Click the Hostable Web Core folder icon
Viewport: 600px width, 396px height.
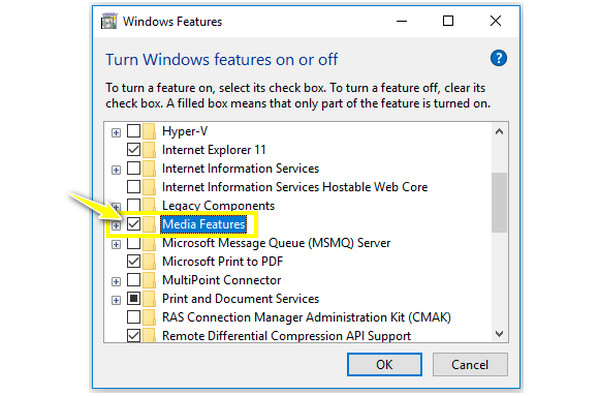pyautogui.click(x=149, y=187)
